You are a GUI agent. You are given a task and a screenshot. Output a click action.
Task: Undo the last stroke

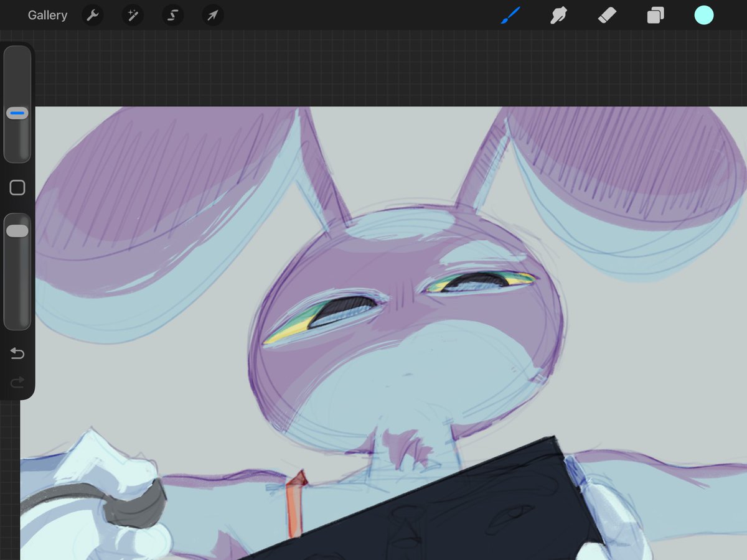[17, 353]
